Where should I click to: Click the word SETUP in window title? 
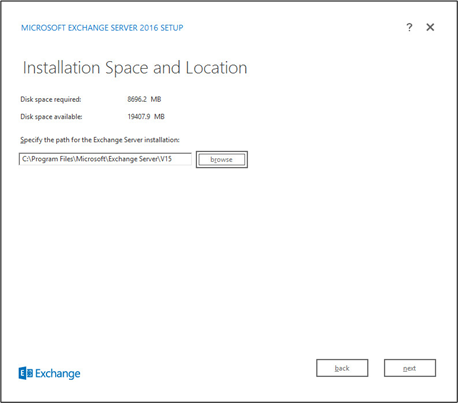(x=172, y=28)
